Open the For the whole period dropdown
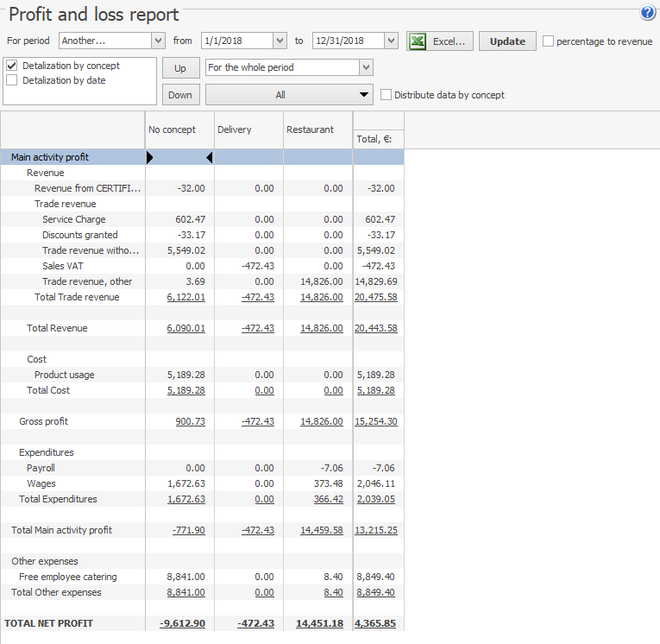660x644 pixels. point(366,67)
